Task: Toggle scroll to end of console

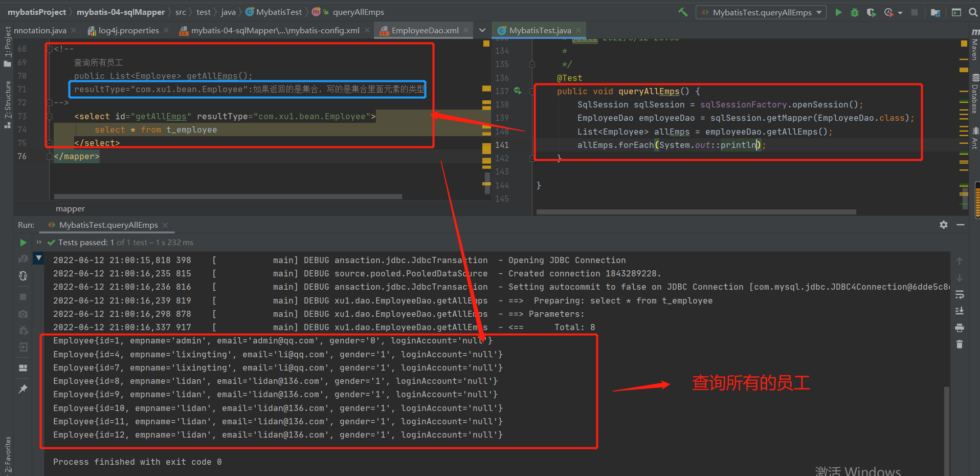Action: coord(960,311)
